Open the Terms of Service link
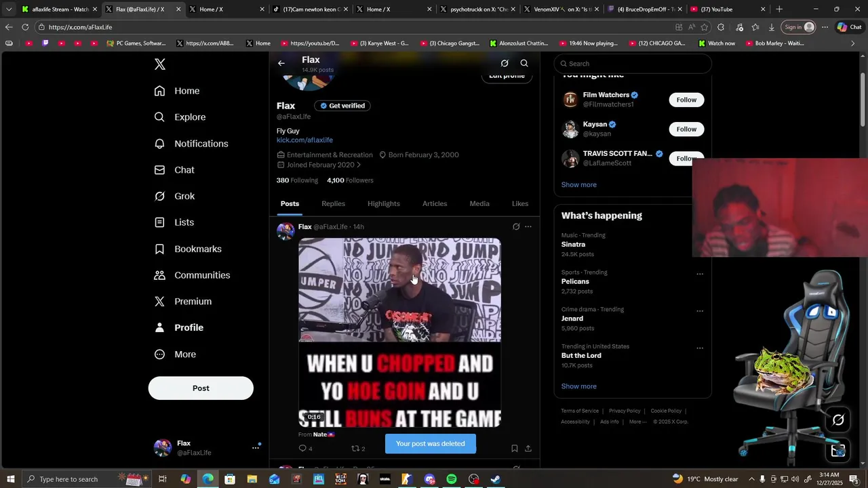The height and width of the screenshot is (488, 868). 580,411
